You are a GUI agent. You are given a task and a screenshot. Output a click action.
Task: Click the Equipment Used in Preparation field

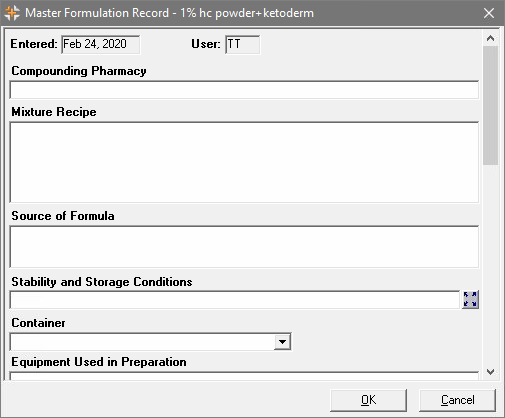coord(244,376)
